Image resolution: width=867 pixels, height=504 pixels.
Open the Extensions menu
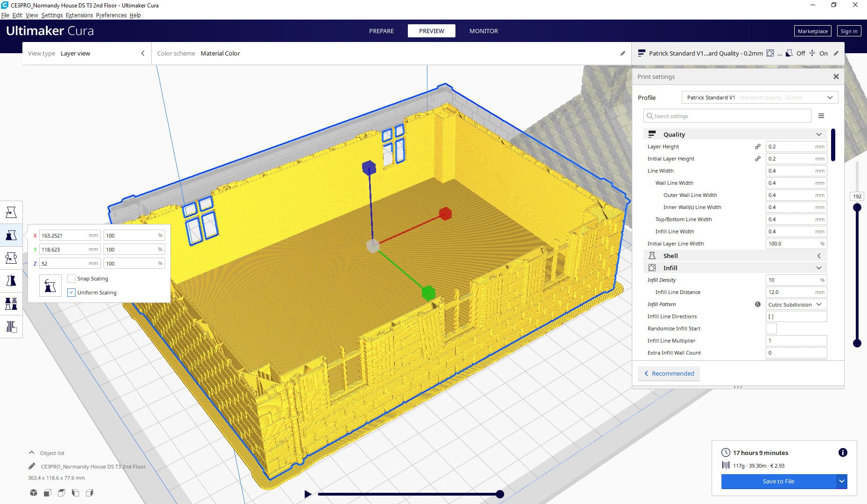point(79,15)
